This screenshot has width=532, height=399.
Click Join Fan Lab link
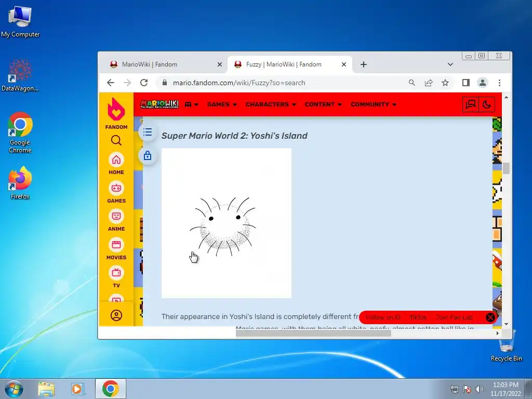coord(454,317)
